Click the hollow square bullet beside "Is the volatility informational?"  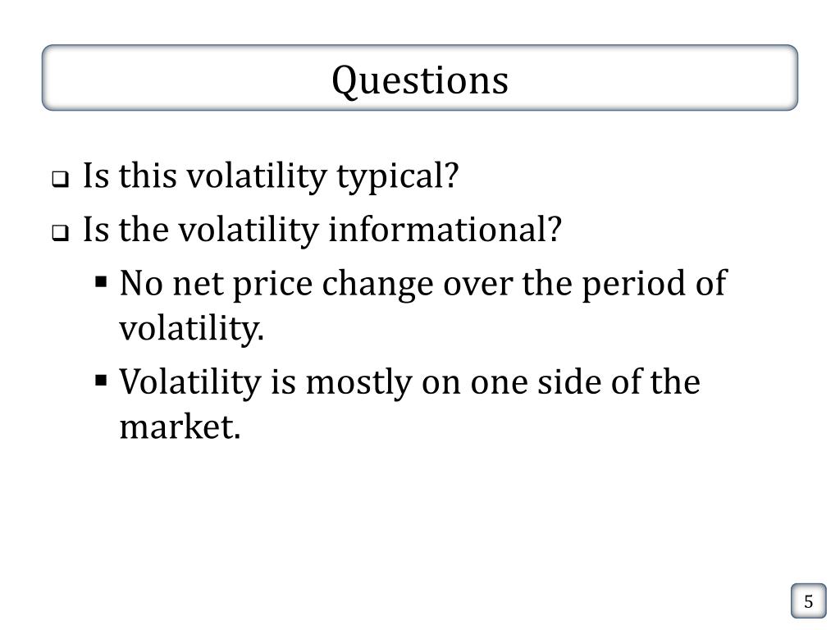click(x=61, y=234)
